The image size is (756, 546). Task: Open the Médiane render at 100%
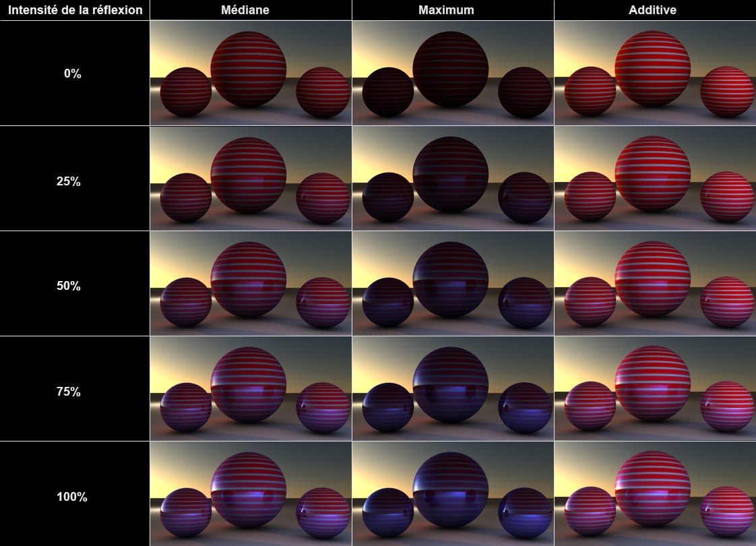tap(251, 493)
